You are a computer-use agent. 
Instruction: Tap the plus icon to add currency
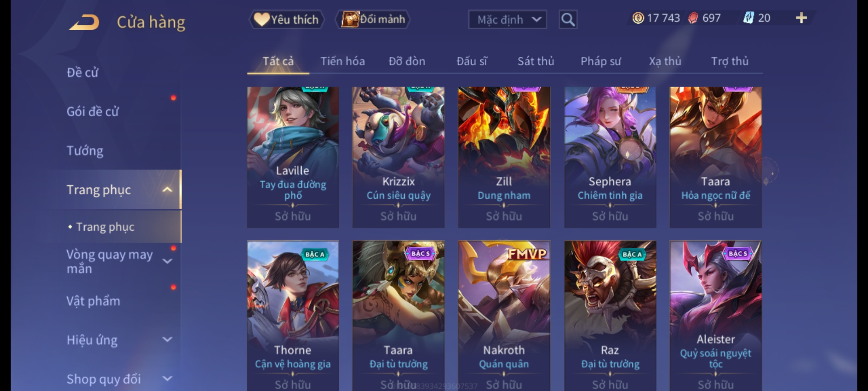point(801,18)
